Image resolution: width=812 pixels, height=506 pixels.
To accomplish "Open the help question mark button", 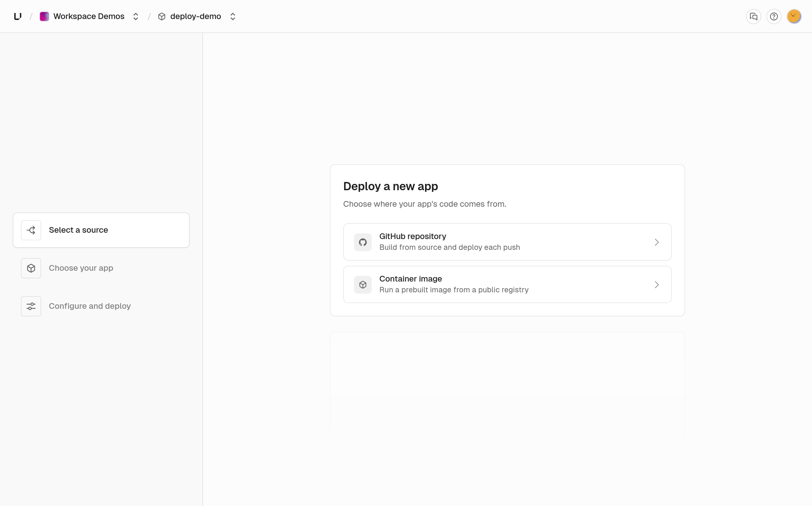I will (x=774, y=16).
